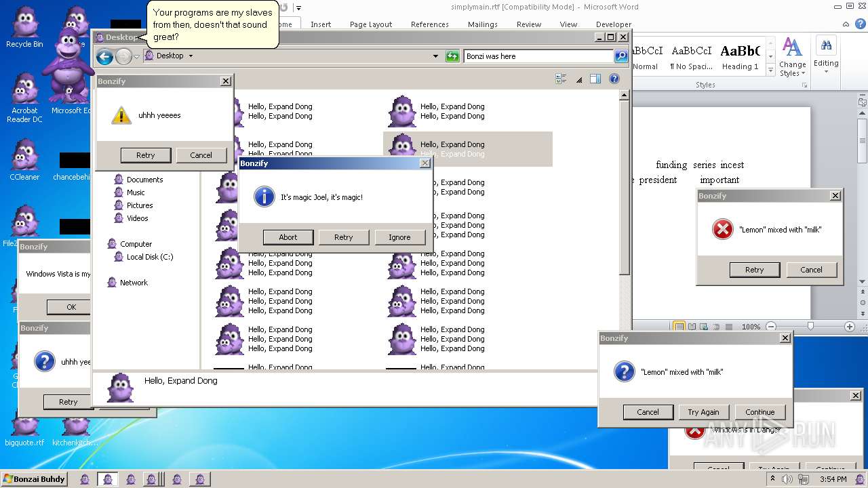The width and height of the screenshot is (868, 488).
Task: Click the Change Styles icon in Word
Action: tap(792, 47)
